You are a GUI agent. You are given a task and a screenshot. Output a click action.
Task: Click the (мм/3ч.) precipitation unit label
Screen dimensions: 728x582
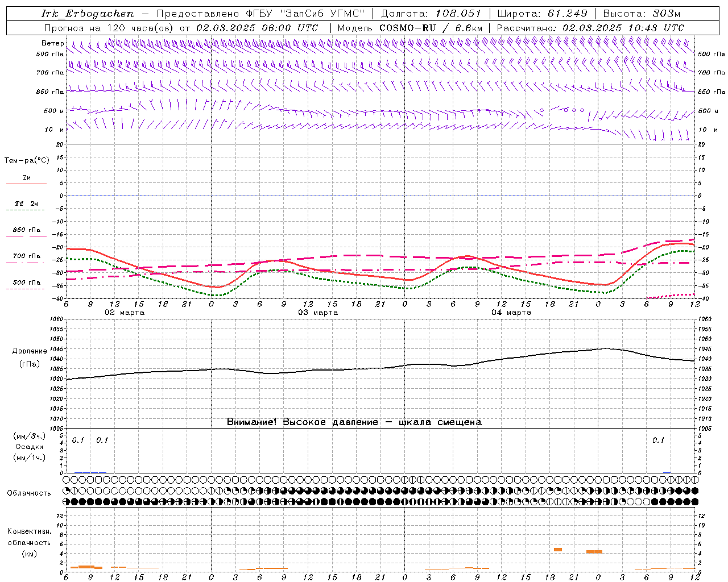[x=29, y=436]
